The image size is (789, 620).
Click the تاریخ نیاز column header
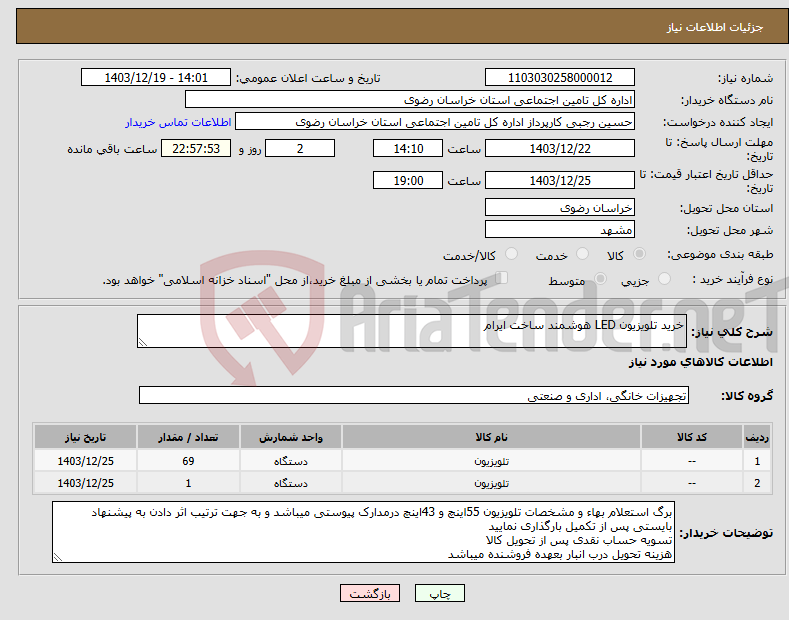pyautogui.click(x=85, y=437)
